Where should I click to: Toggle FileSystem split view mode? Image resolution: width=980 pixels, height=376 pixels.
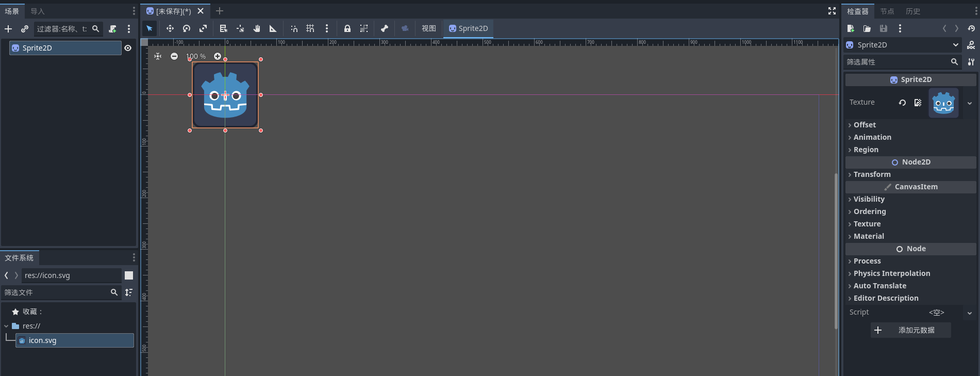(x=129, y=275)
